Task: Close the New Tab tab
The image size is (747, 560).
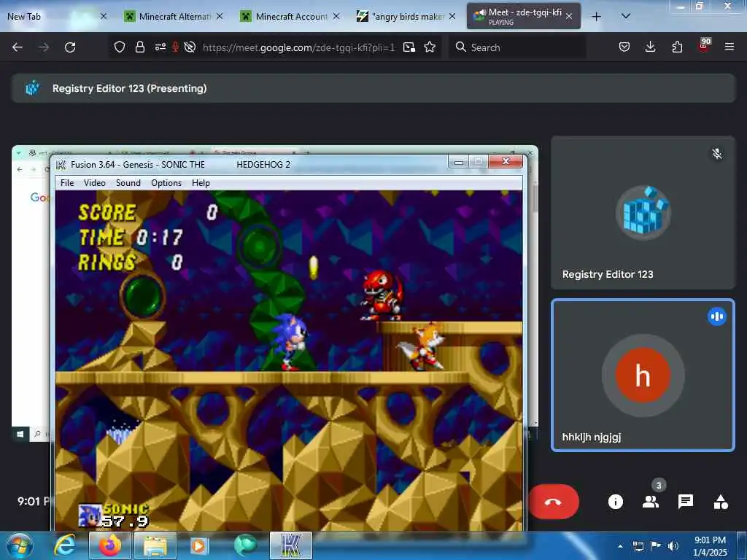Action: pos(104,16)
